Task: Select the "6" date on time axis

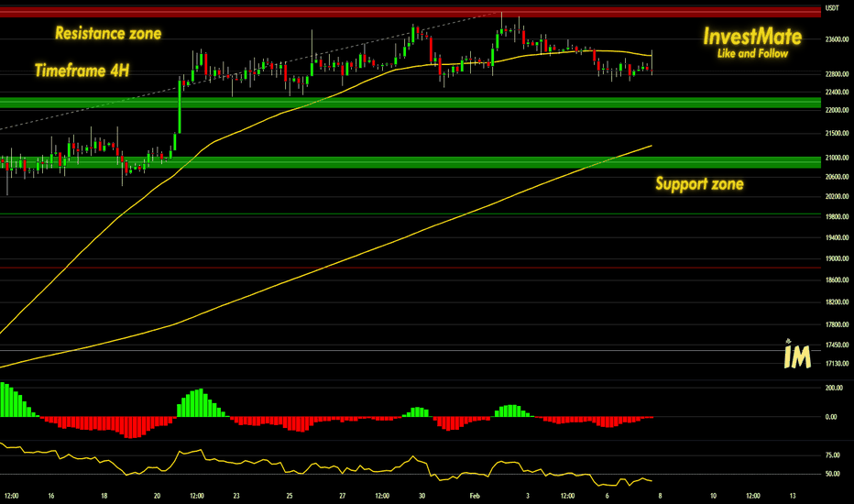Action: 607,496
